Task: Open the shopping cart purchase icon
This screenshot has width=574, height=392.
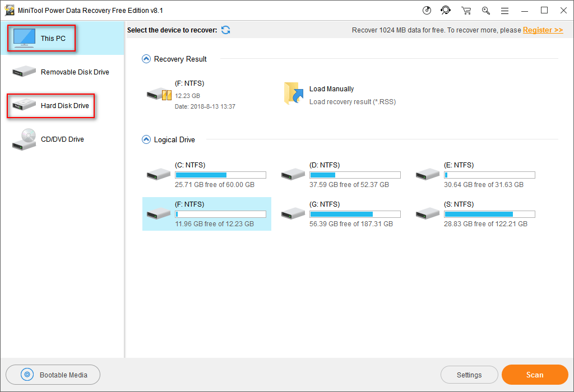Action: pos(466,11)
